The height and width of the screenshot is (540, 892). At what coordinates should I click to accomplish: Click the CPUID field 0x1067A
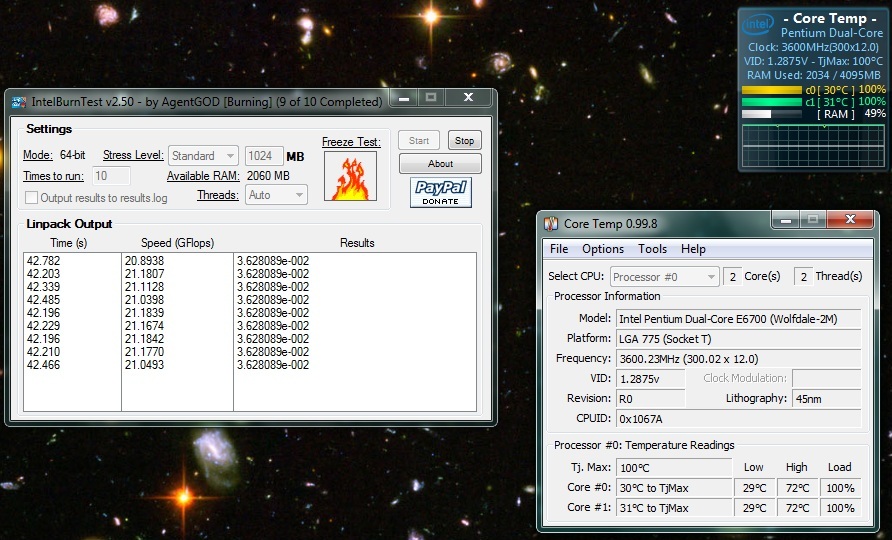pos(738,418)
